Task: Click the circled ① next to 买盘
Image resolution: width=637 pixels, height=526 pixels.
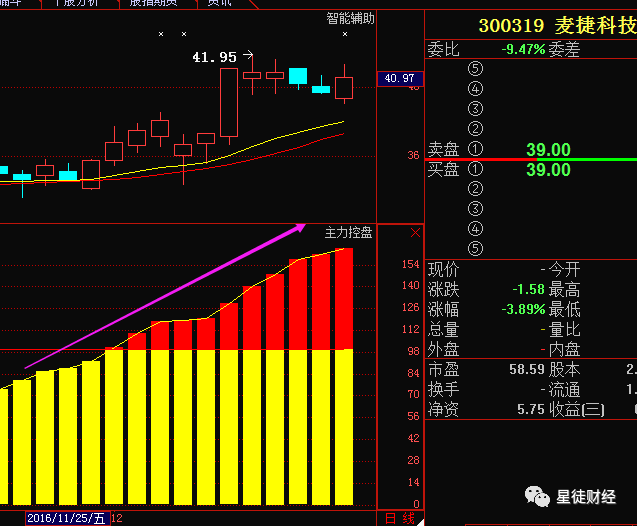Action: coord(475,169)
